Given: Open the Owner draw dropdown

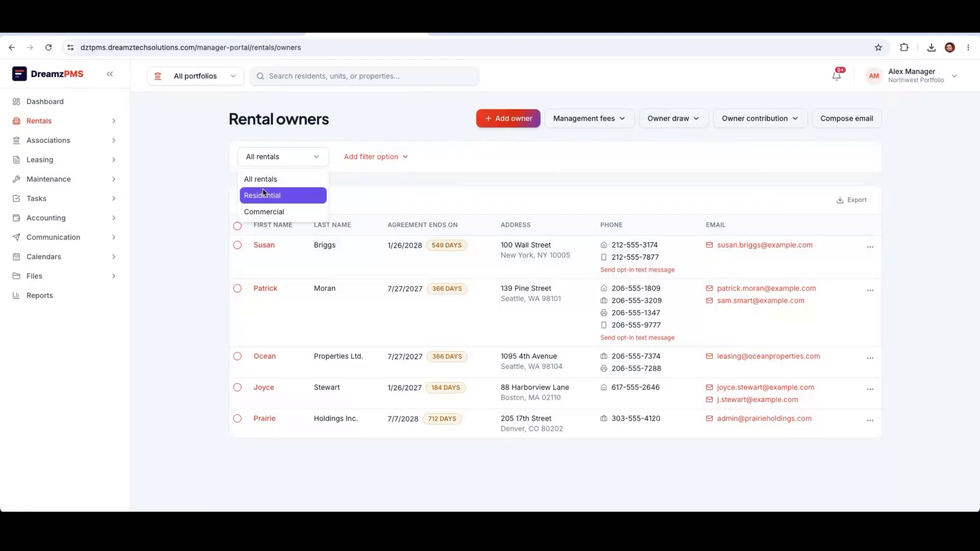Looking at the screenshot, I should (x=673, y=118).
